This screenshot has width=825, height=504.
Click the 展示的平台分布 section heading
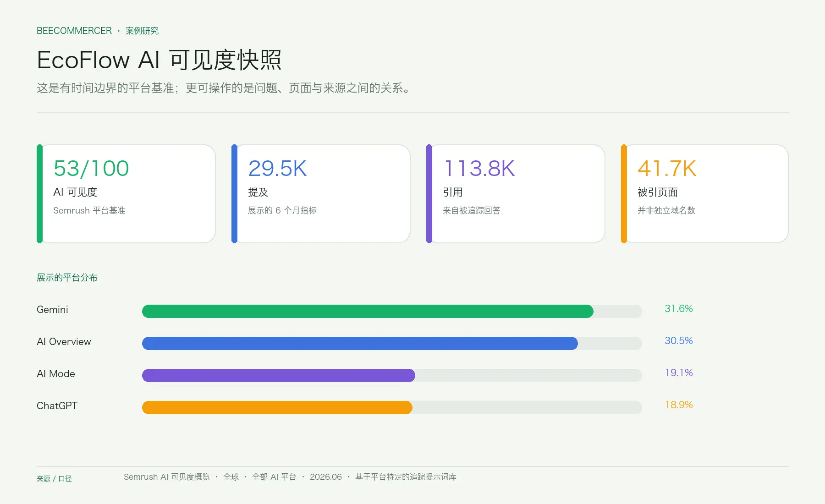coord(67,278)
